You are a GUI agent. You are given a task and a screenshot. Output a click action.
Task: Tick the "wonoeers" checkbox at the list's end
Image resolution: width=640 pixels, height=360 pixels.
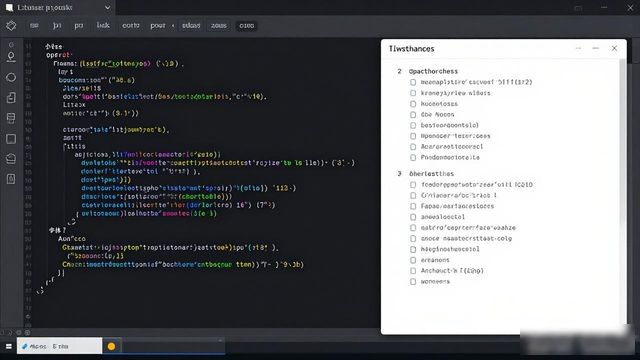click(413, 282)
